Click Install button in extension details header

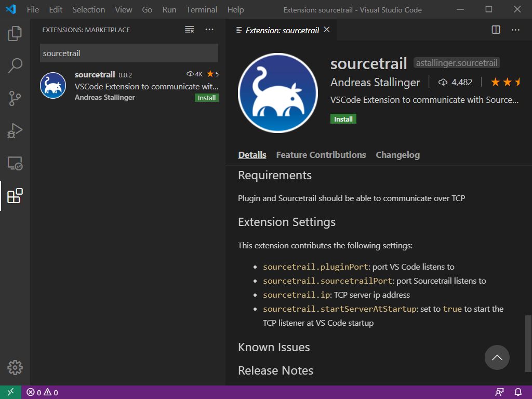(343, 119)
